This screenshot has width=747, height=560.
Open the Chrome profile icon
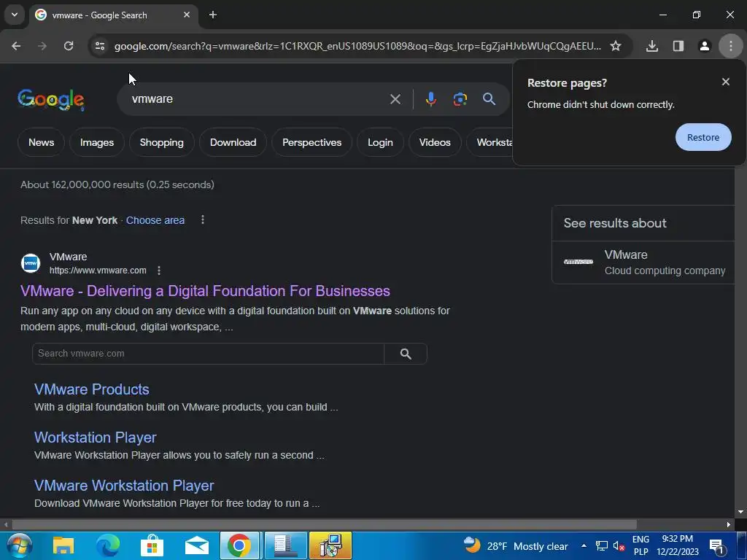point(705,46)
